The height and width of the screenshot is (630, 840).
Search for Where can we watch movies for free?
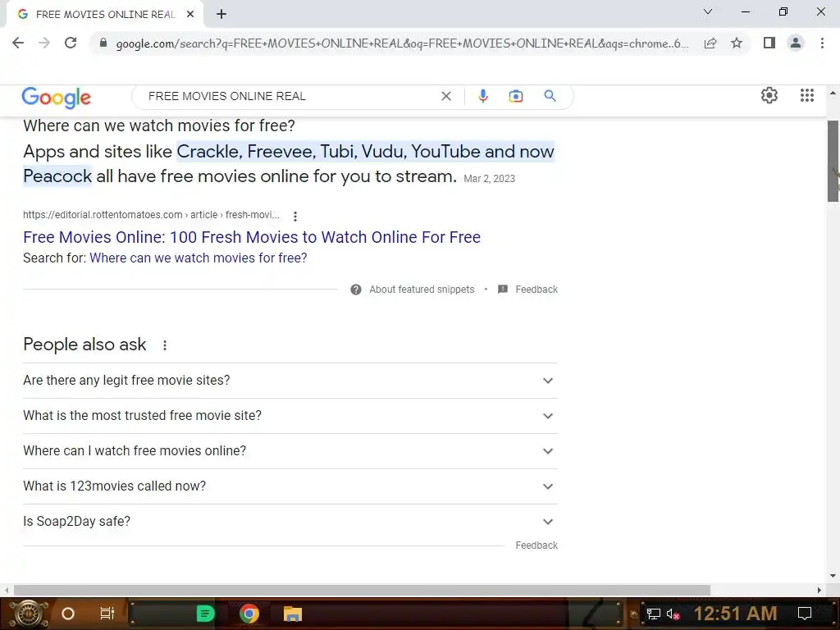[199, 258]
